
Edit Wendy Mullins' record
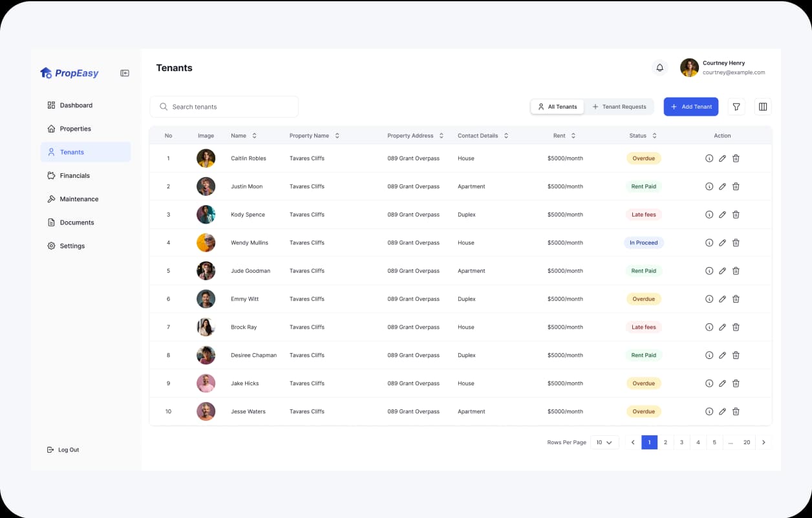722,243
